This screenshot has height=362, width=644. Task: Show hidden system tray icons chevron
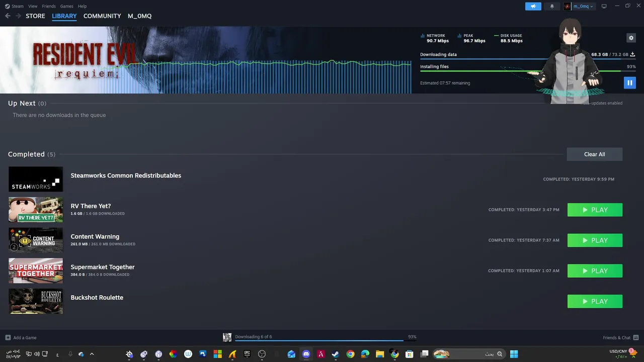click(92, 354)
